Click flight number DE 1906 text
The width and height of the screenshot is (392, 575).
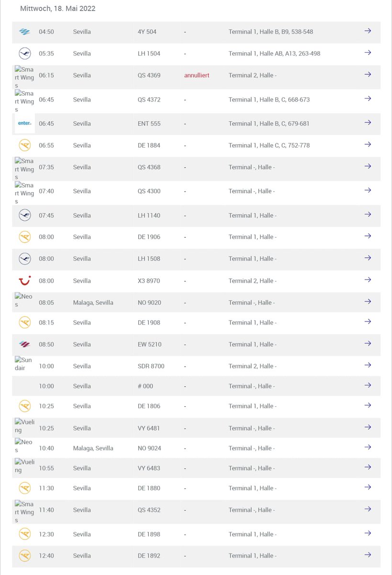(x=149, y=237)
